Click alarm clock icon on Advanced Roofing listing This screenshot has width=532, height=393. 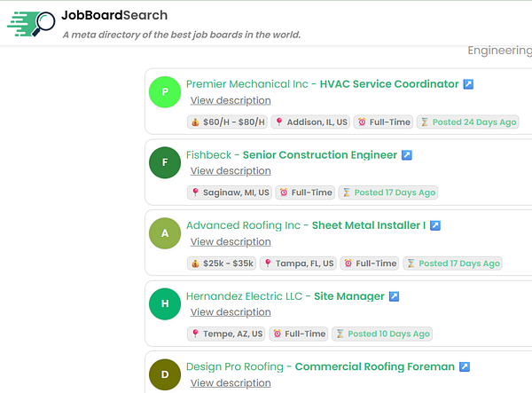(x=348, y=263)
